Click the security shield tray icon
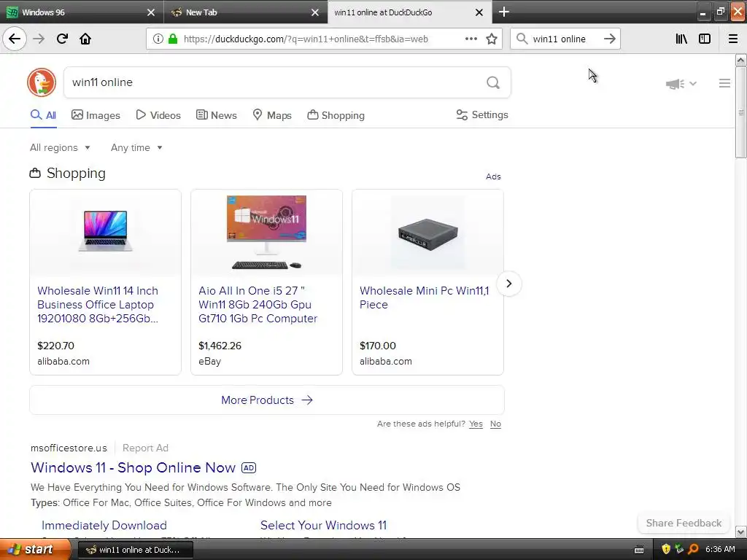Screen dimensions: 747x560 click(666, 550)
